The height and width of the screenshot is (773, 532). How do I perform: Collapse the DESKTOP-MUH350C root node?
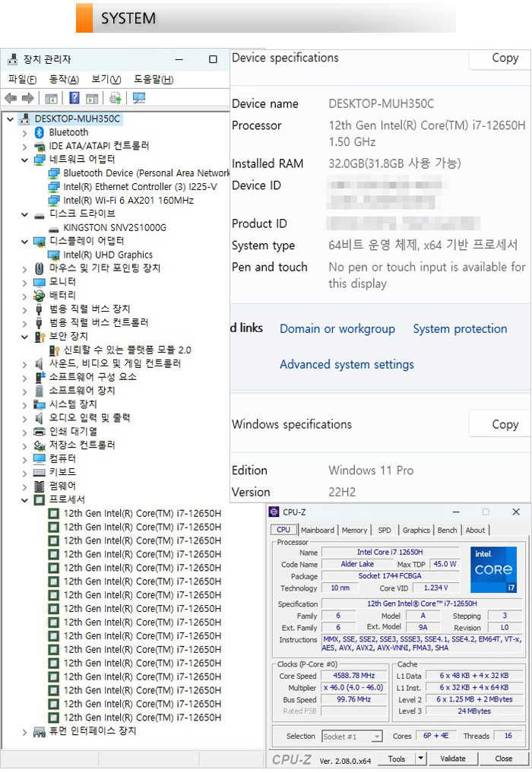[x=11, y=119]
